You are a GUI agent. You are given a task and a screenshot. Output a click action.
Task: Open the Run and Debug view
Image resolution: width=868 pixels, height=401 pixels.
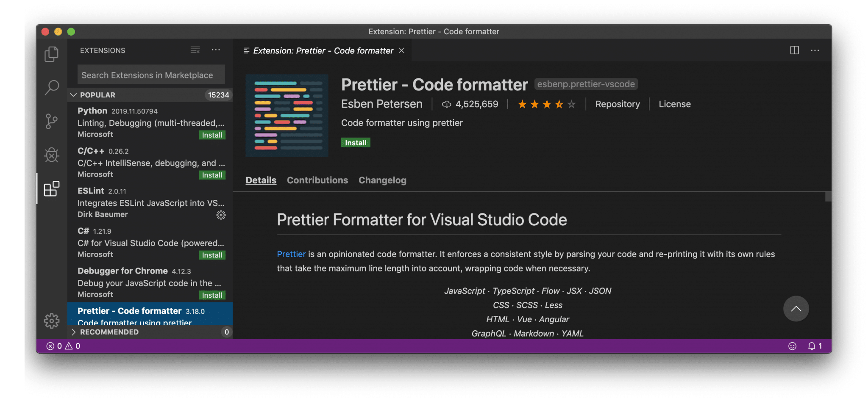pyautogui.click(x=52, y=155)
